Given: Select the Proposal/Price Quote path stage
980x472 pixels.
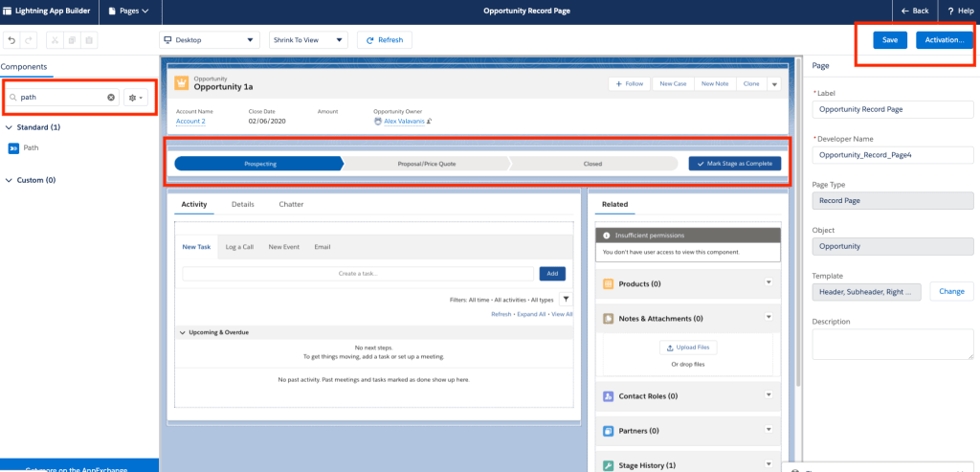Looking at the screenshot, I should tap(426, 164).
